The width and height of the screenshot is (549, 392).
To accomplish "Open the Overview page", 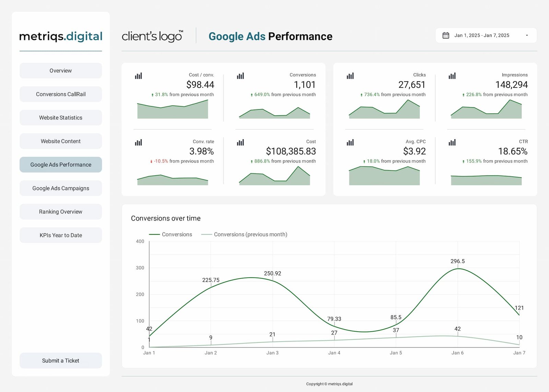I will click(61, 71).
